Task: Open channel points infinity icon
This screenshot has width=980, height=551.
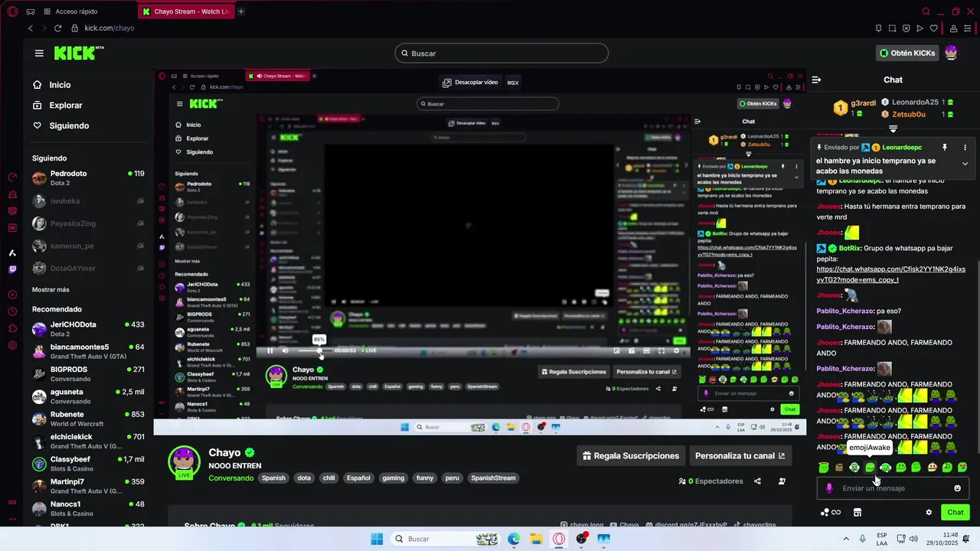Action: (x=831, y=512)
